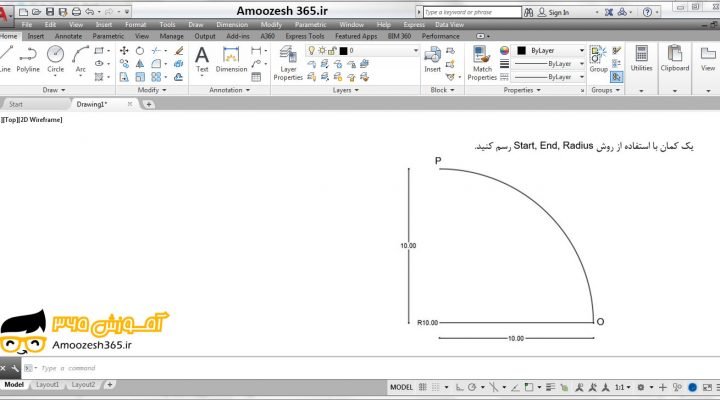Viewport: 720px width, 400px height.
Task: Expand the Block panel
Action: point(443,90)
